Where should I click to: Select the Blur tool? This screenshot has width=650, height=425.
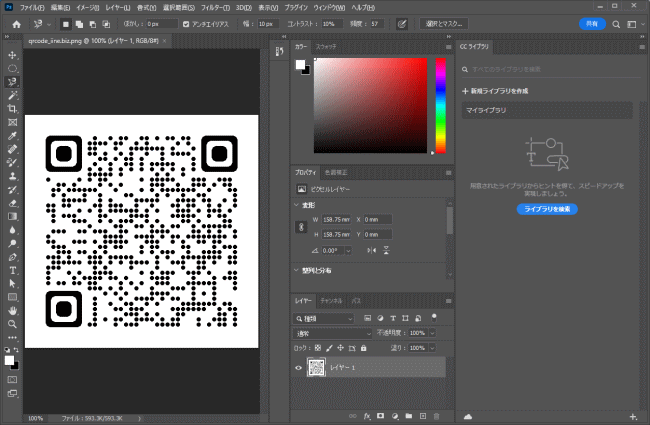pyautogui.click(x=12, y=230)
